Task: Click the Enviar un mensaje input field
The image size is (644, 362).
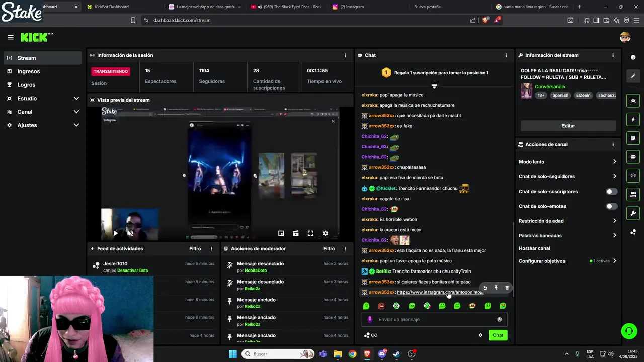Action: [x=434, y=320]
